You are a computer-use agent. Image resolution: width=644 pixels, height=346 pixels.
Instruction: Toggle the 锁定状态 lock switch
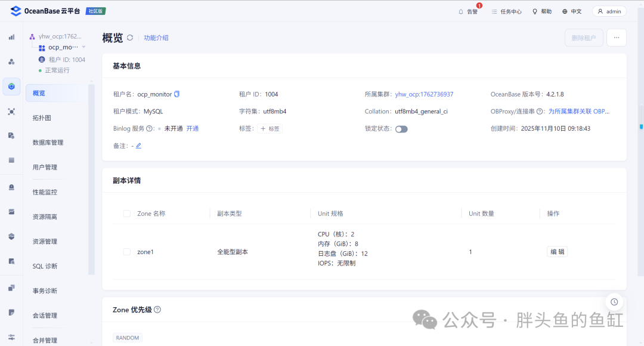tap(401, 129)
